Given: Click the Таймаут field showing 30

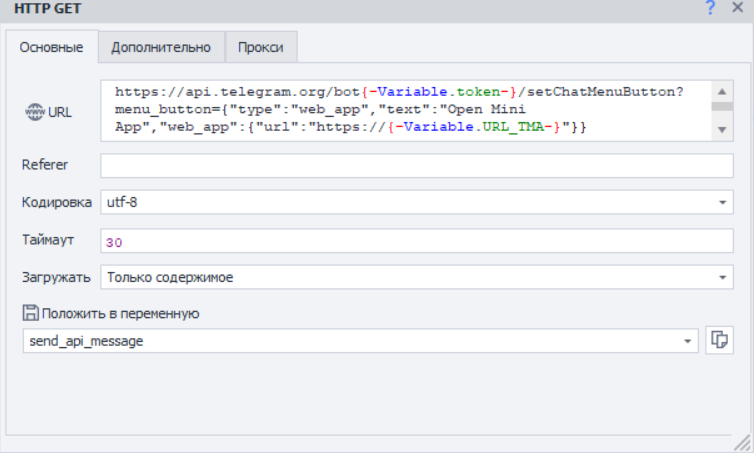Looking at the screenshot, I should [416, 241].
